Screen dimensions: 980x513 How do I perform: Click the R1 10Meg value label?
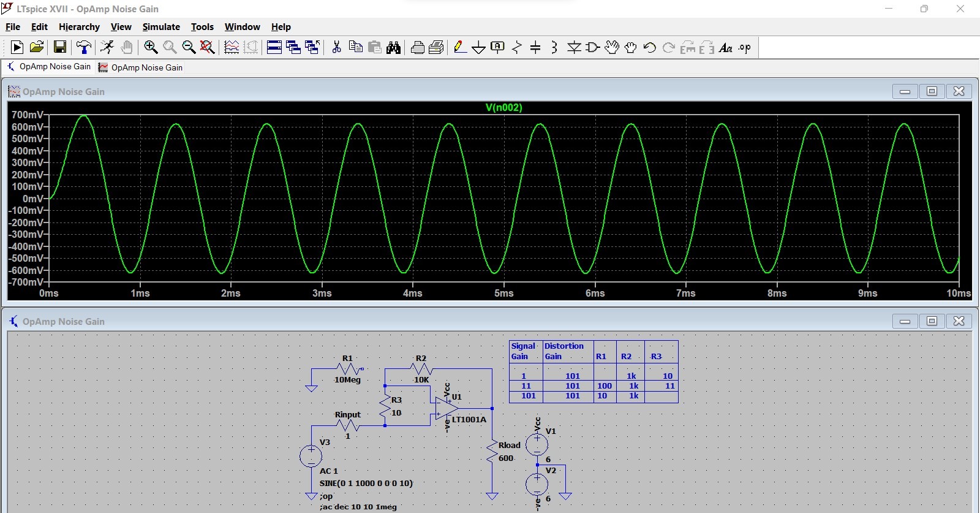click(x=347, y=380)
